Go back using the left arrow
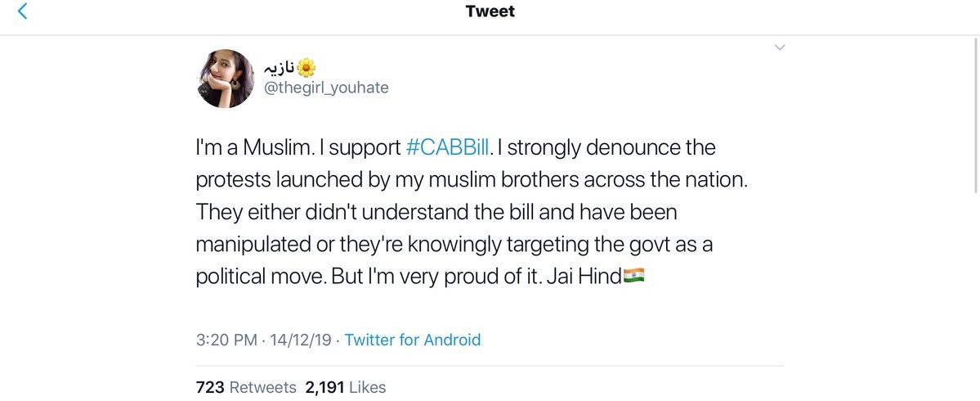Viewport: 980px width, 401px height. click(x=22, y=11)
